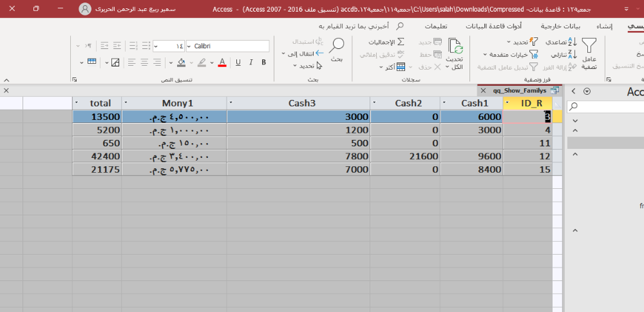Open the إنشاء ribbon tab

pos(605,26)
